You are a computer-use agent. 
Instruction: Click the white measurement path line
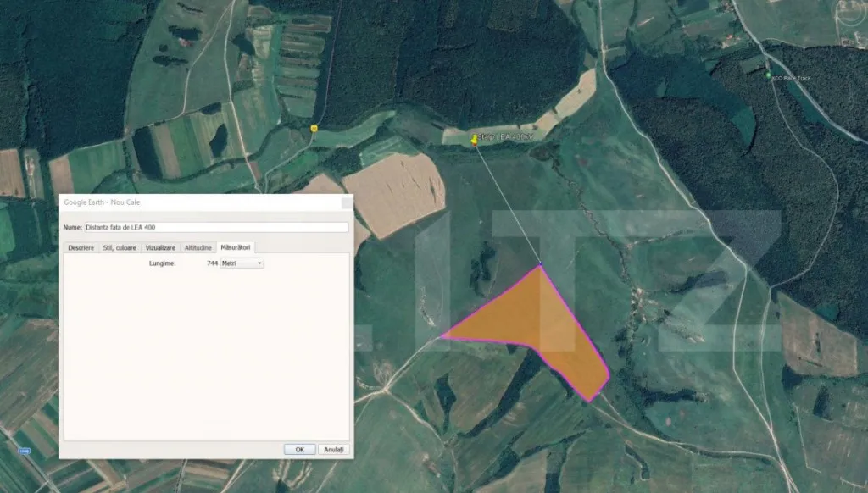[x=509, y=205]
